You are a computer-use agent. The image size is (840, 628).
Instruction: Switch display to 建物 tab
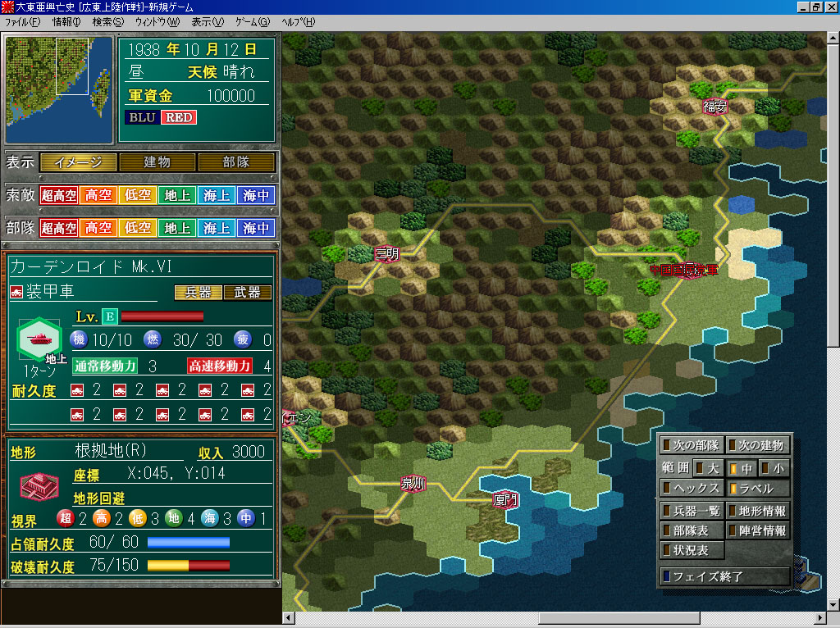(x=157, y=162)
